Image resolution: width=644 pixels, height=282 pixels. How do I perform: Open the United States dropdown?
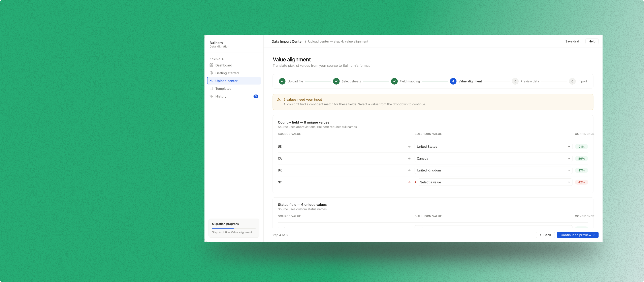pyautogui.click(x=493, y=147)
